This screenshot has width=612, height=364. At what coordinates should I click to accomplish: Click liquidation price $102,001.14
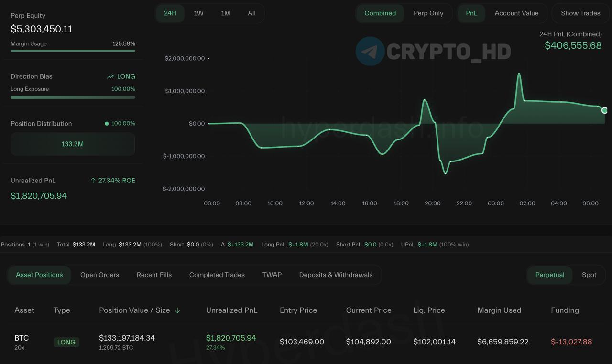click(434, 342)
